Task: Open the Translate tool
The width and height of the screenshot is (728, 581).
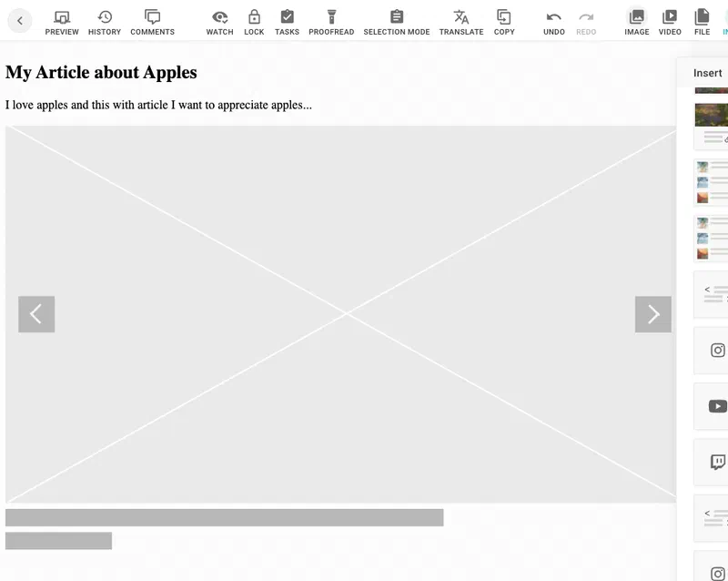Action: pos(461,22)
